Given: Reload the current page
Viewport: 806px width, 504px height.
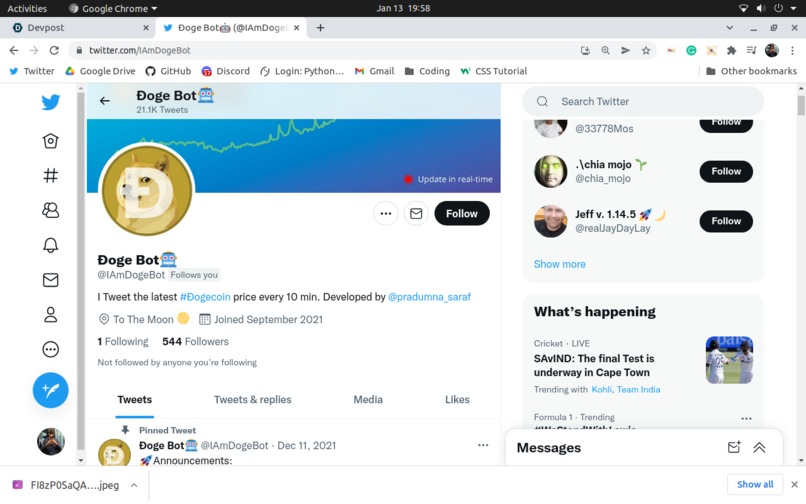Looking at the screenshot, I should click(x=54, y=50).
